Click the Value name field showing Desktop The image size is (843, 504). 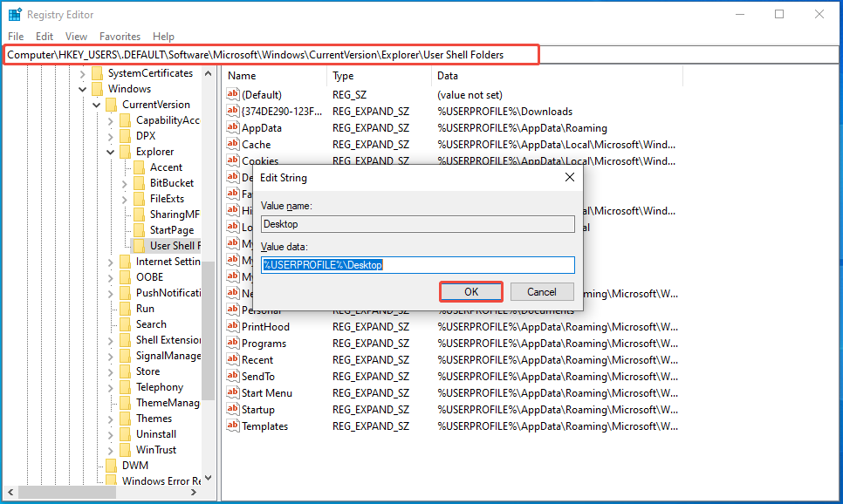coord(418,224)
